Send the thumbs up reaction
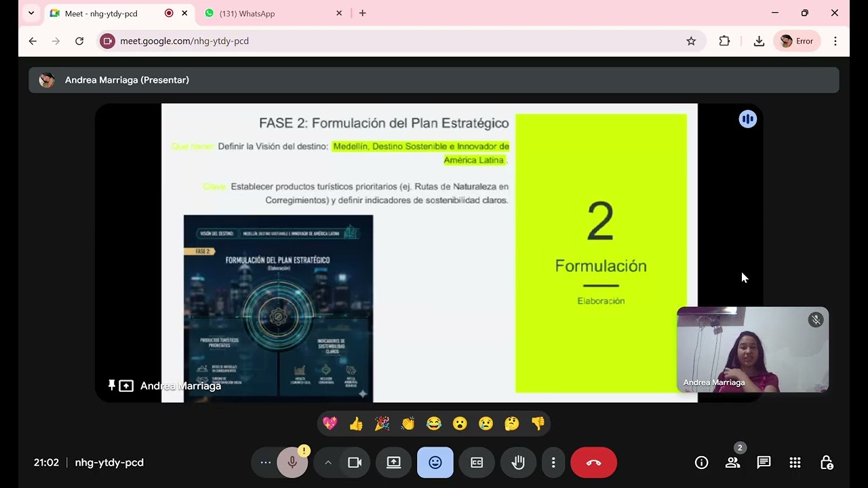 click(x=356, y=424)
